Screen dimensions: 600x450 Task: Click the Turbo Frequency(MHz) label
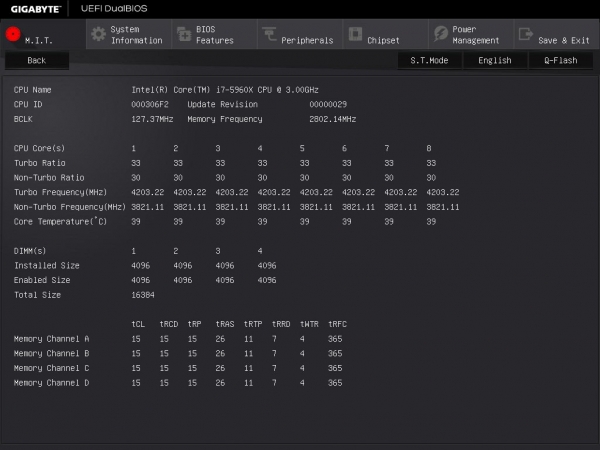click(x=60, y=192)
